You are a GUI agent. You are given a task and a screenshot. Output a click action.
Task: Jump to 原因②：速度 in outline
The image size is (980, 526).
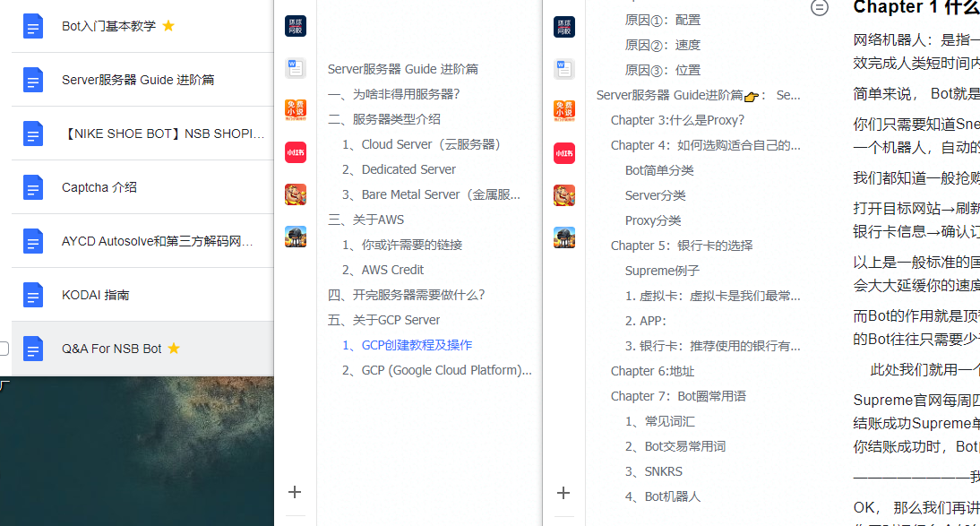click(663, 45)
